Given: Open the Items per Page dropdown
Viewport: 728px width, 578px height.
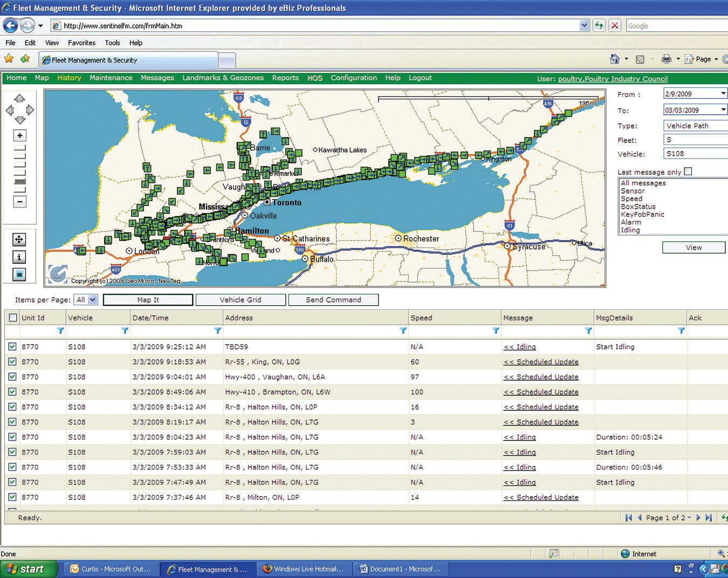Looking at the screenshot, I should pyautogui.click(x=86, y=300).
